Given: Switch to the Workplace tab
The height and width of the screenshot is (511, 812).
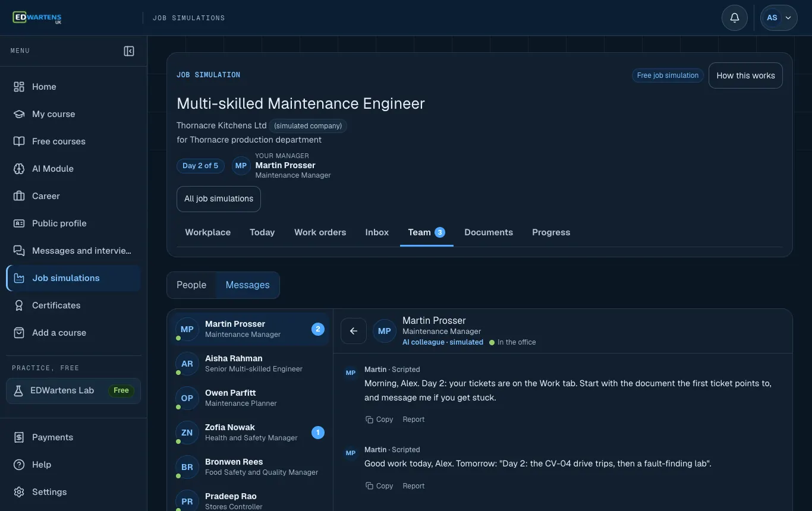Looking at the screenshot, I should 208,232.
